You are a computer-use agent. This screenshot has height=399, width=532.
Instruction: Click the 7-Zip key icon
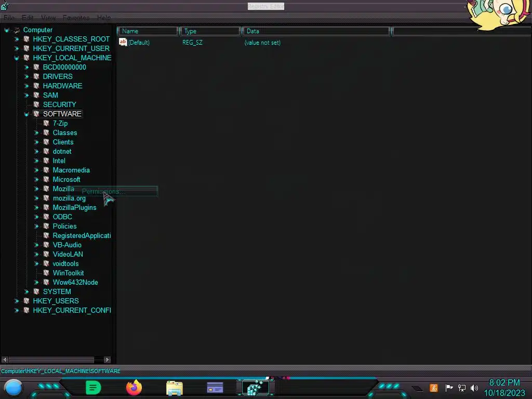coord(46,123)
